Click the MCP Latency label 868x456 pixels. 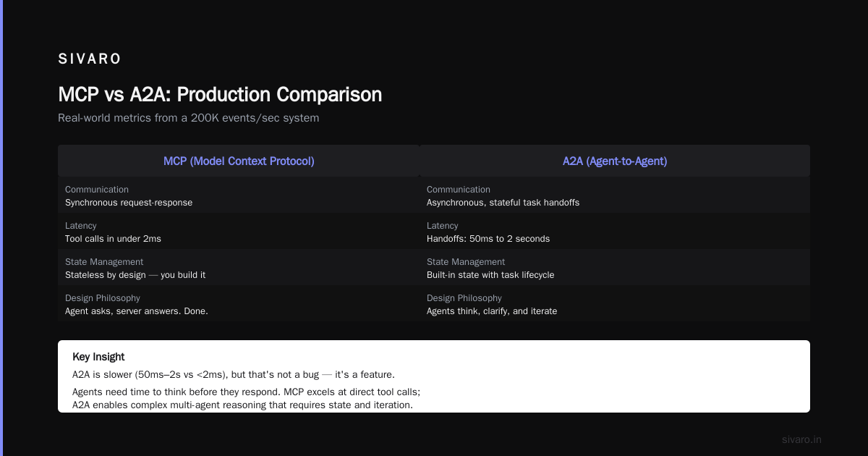tap(80, 226)
